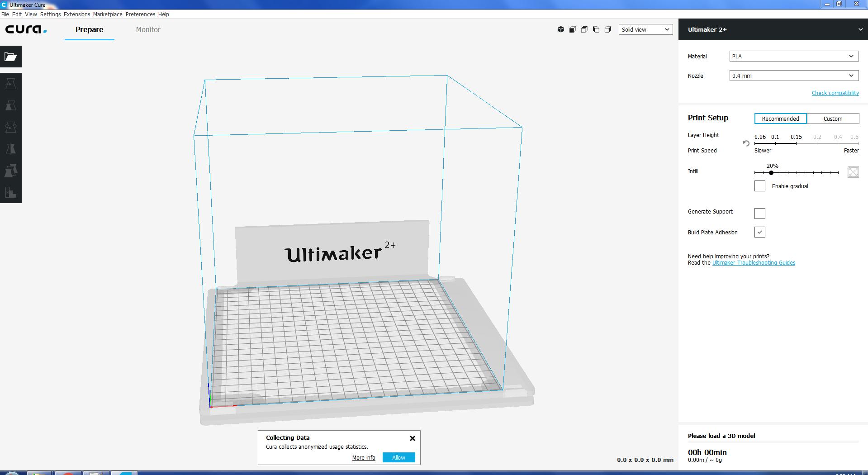Select the Scale tool in the left toolbar
This screenshot has width=868, height=475.
click(11, 105)
